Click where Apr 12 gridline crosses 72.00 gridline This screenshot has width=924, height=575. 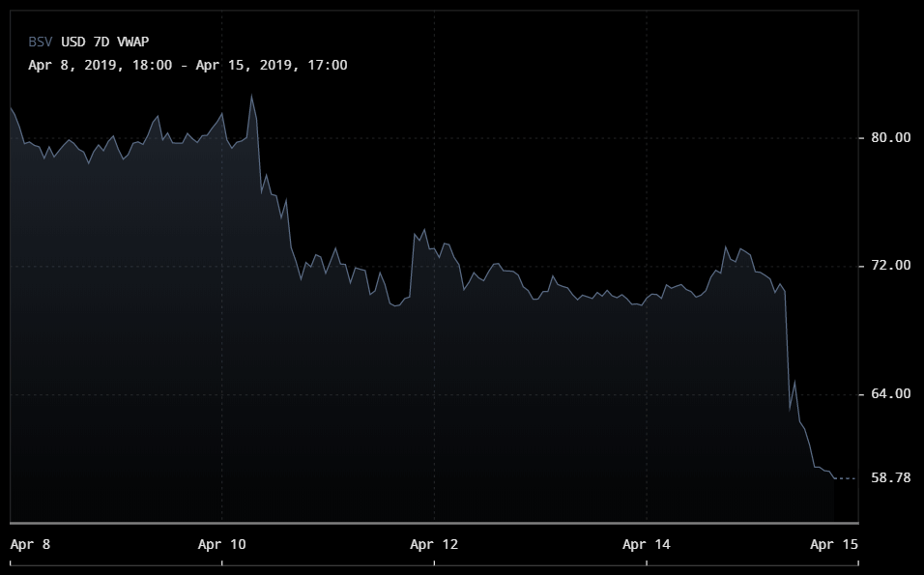(434, 266)
